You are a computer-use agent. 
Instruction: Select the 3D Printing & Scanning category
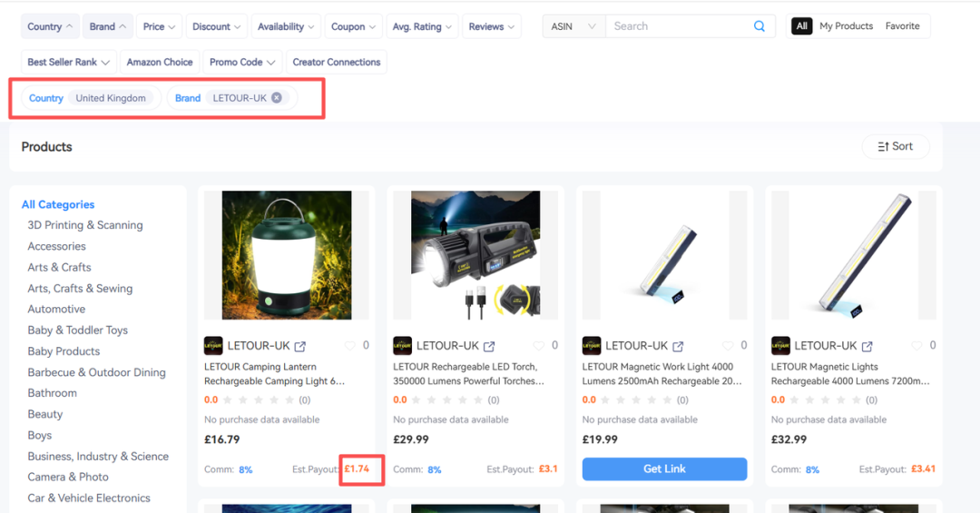[x=85, y=225]
